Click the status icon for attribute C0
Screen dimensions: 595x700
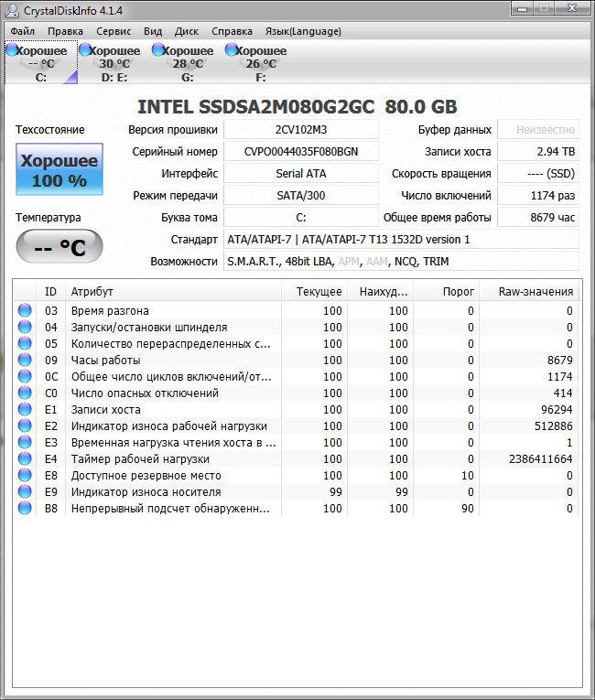25,393
